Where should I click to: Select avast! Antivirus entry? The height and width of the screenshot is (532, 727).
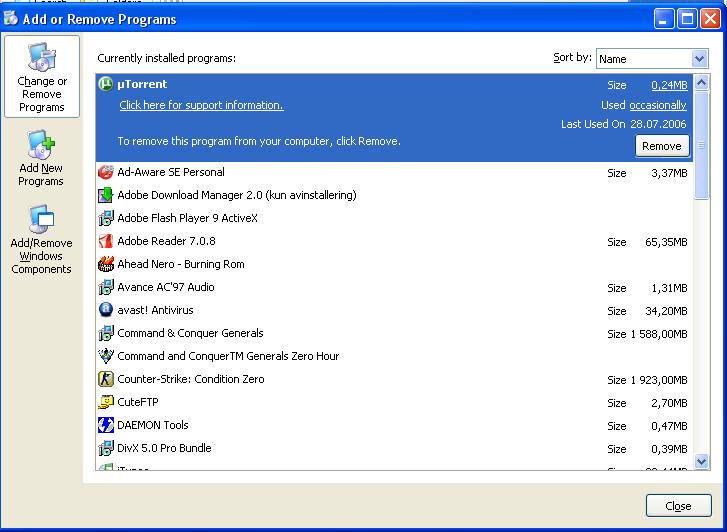pos(394,310)
